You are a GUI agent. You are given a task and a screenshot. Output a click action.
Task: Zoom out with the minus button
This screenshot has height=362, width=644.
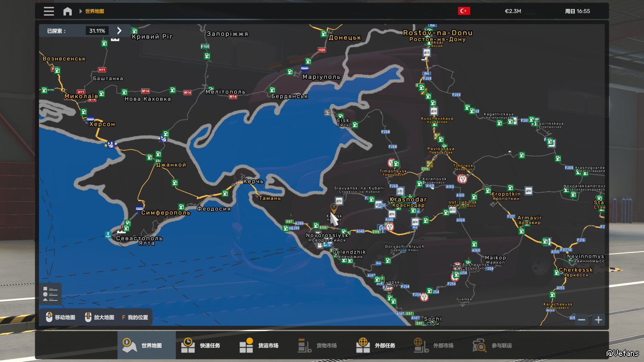point(581,320)
